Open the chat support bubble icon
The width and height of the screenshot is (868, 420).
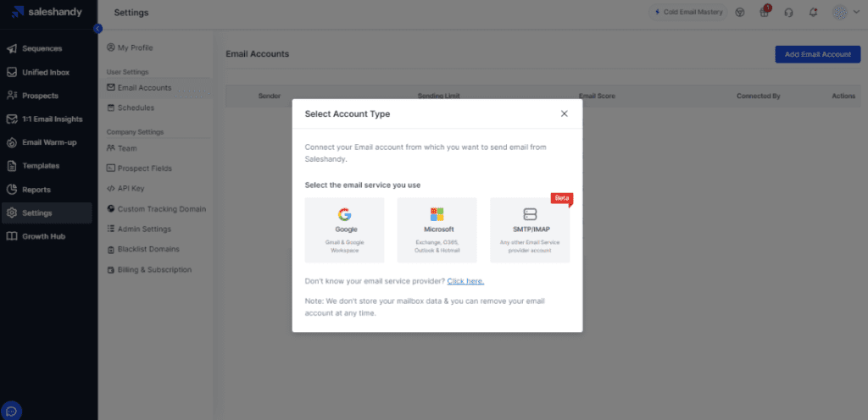tap(12, 411)
